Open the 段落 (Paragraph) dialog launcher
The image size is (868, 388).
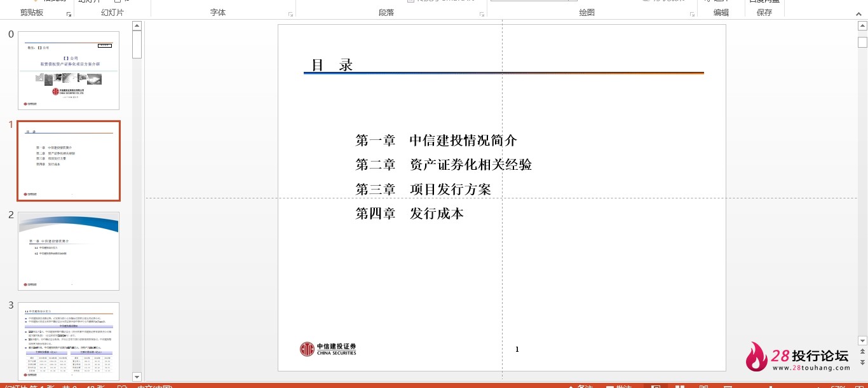480,13
